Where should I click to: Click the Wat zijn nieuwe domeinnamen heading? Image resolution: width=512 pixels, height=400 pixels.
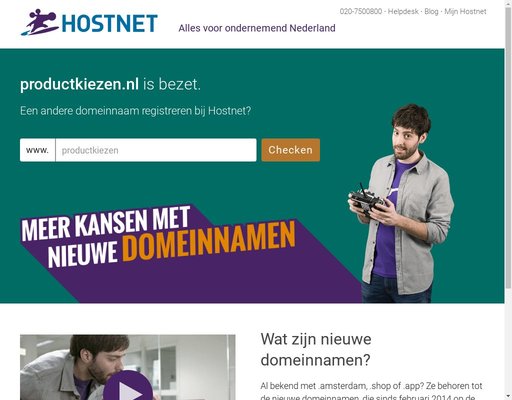point(316,349)
